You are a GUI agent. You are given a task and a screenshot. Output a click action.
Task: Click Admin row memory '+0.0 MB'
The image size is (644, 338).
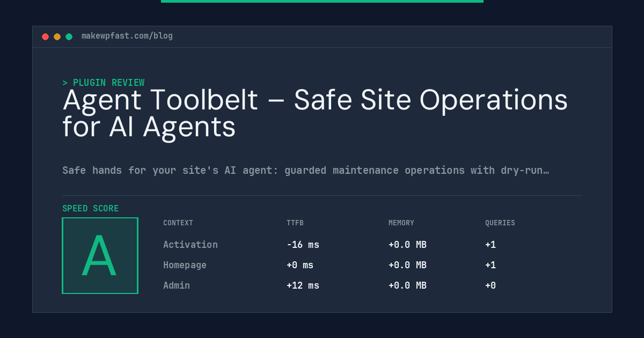(407, 285)
